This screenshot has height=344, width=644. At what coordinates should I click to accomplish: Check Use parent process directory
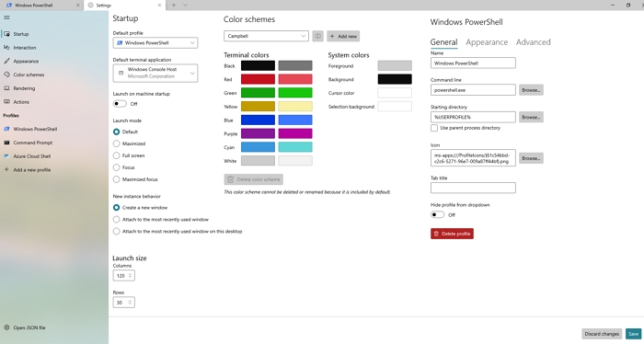pos(434,128)
